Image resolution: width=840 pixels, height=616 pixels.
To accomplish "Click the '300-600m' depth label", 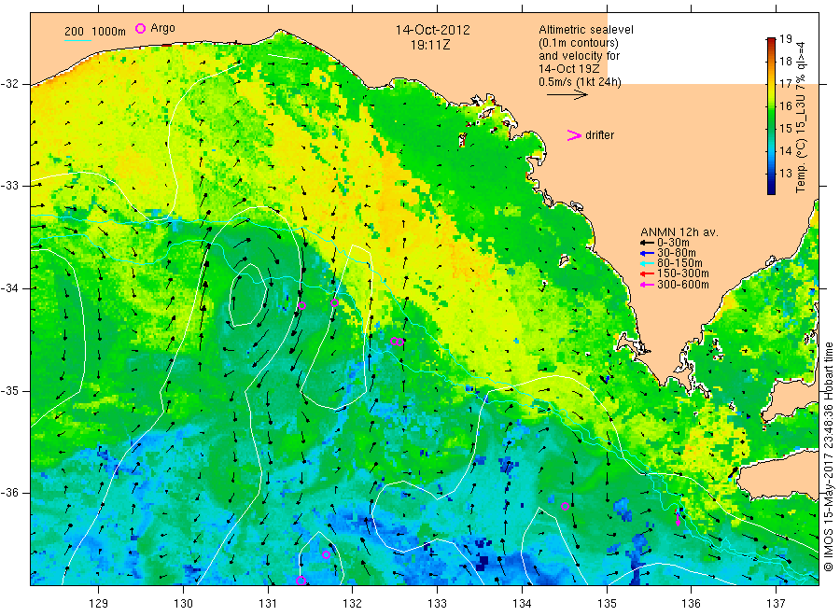I will point(682,285).
